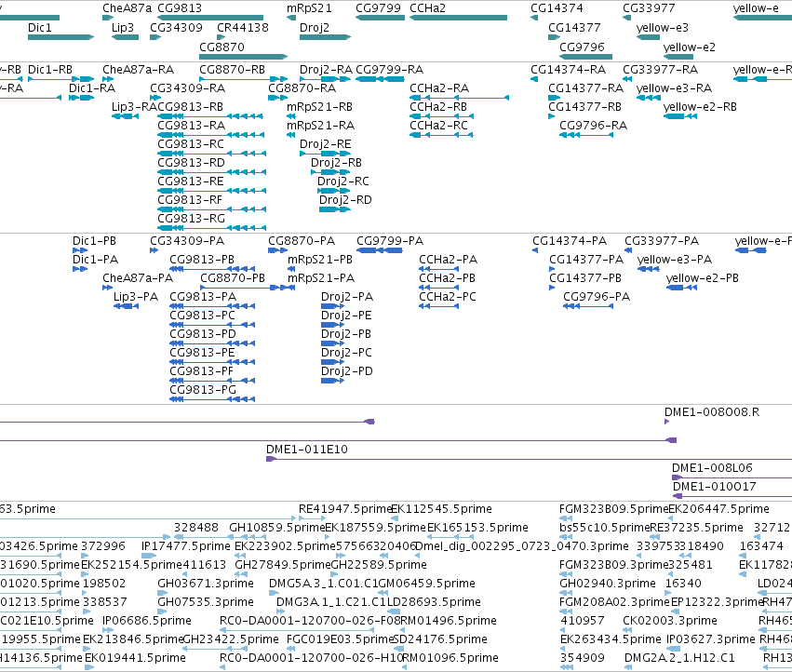This screenshot has width=792, height=672.
Task: Click protein label "Dic1-PB"
Action: [94, 241]
